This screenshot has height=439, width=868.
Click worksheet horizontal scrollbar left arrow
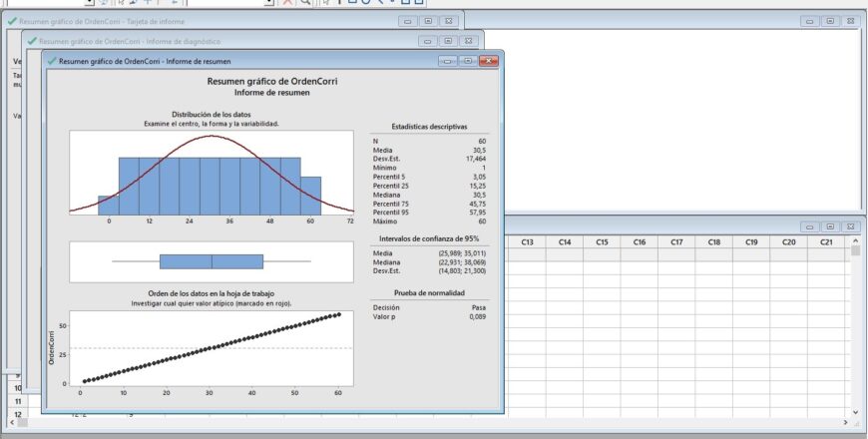(12, 422)
